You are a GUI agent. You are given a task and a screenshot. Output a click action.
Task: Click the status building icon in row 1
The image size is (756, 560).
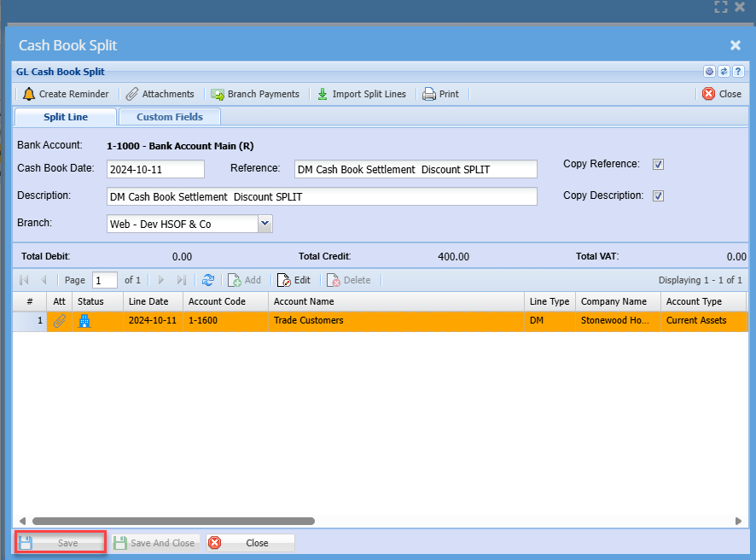click(x=84, y=321)
